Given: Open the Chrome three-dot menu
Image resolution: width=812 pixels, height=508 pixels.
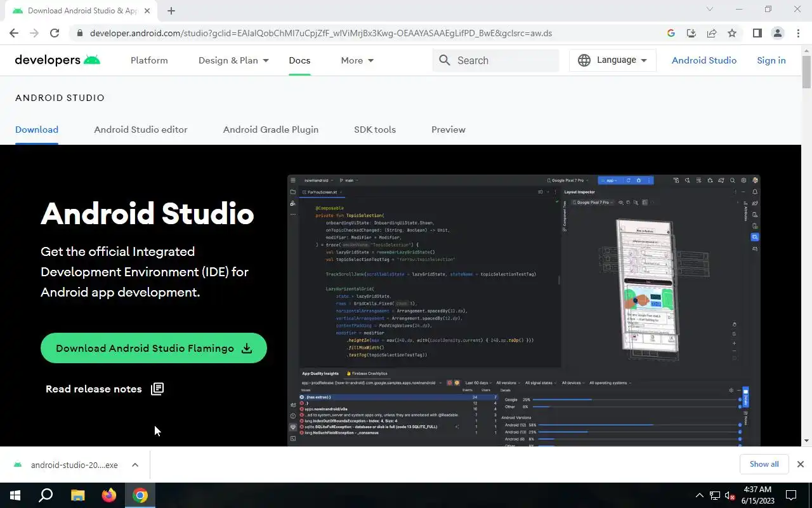Looking at the screenshot, I should click(x=798, y=33).
